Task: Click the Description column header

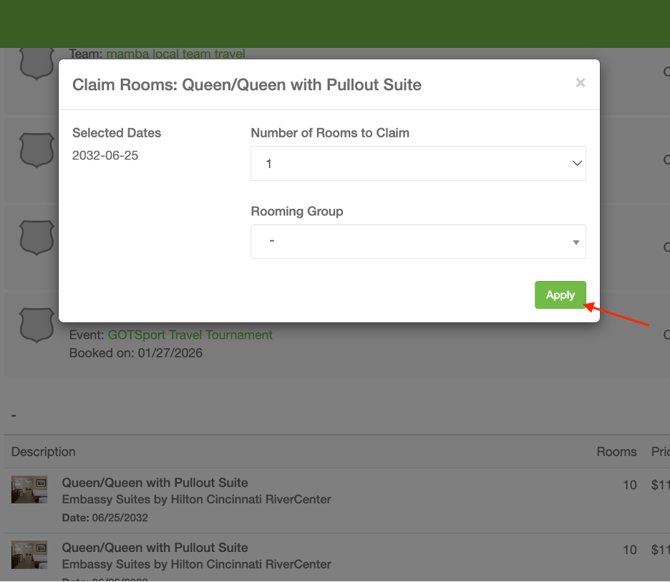Action: (43, 452)
